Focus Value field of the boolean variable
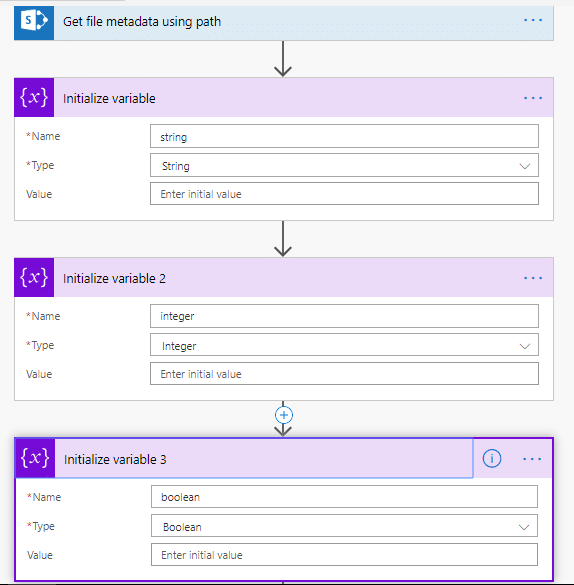 [344, 554]
